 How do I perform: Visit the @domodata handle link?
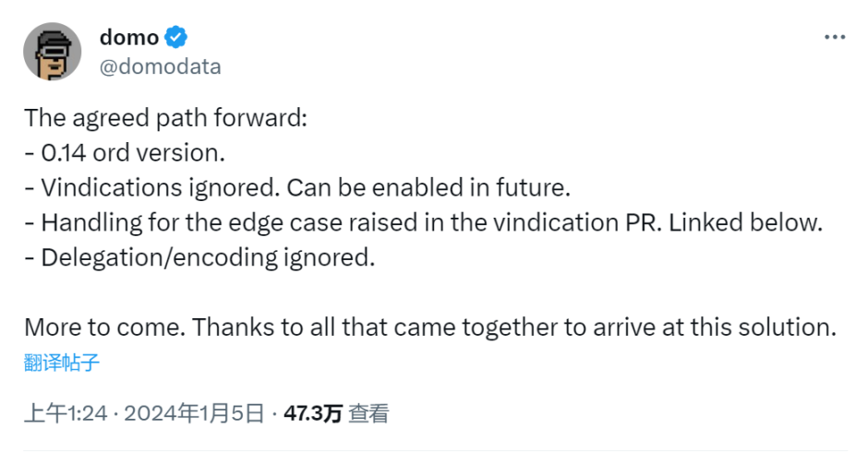pos(160,66)
